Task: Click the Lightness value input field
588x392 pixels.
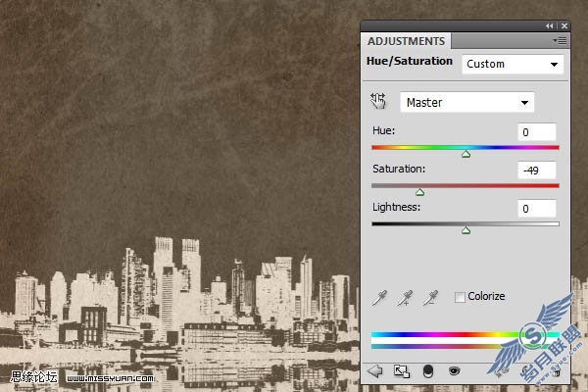Action: pyautogui.click(x=537, y=209)
